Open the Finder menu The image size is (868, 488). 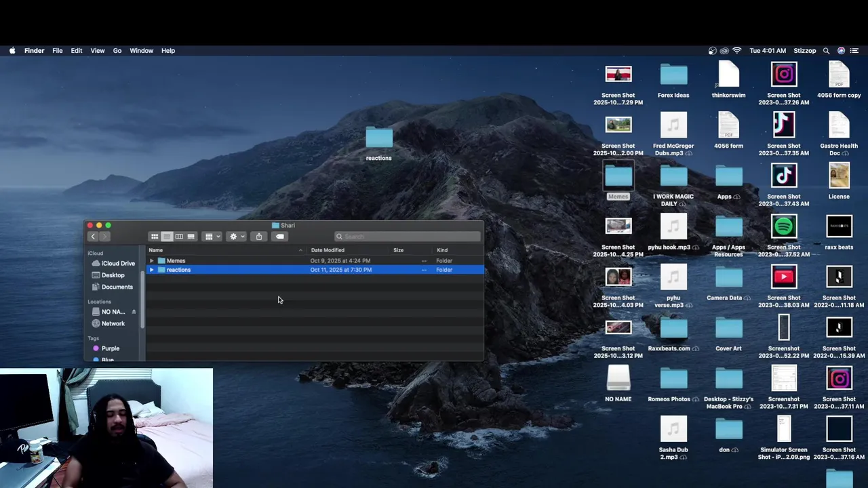pyautogui.click(x=35, y=51)
